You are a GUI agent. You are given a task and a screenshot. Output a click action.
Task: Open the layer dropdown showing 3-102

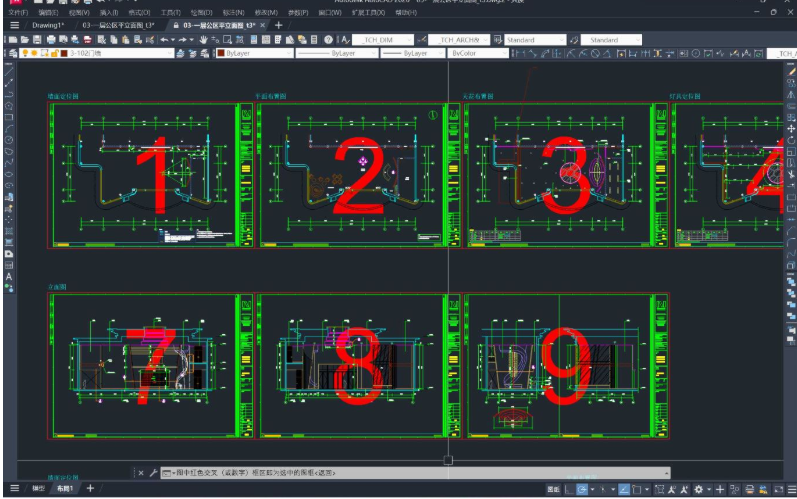click(x=97, y=53)
